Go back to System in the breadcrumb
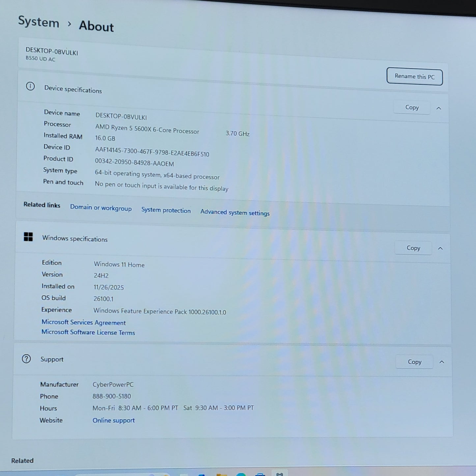The height and width of the screenshot is (476, 476). pos(39,22)
